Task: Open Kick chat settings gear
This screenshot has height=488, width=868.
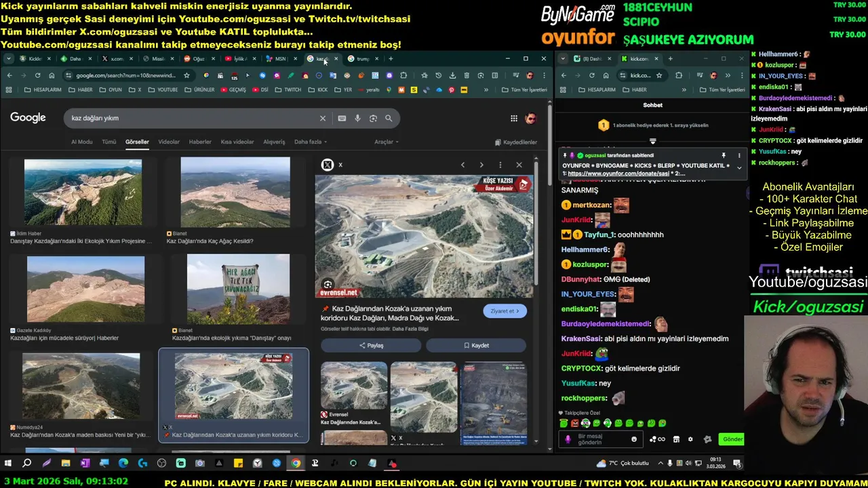Action: (x=690, y=439)
